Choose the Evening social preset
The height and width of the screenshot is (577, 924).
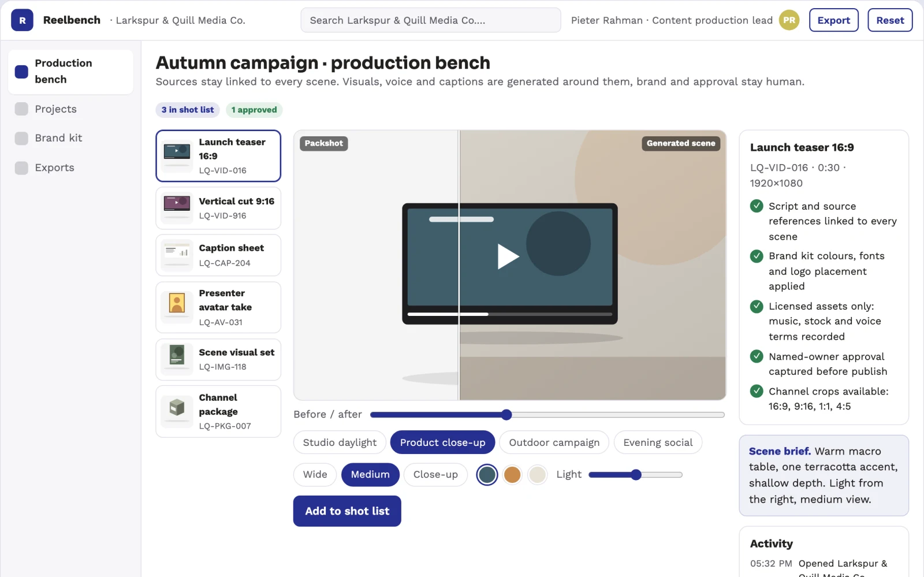(658, 442)
